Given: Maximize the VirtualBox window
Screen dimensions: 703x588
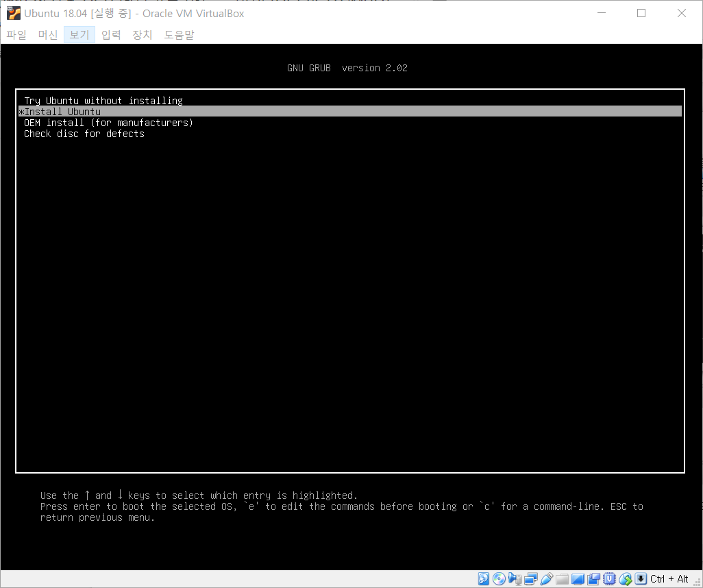Looking at the screenshot, I should point(641,13).
